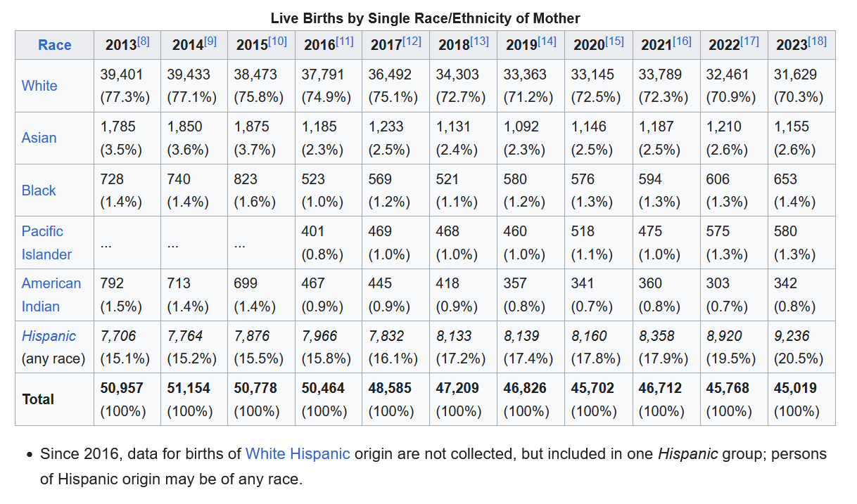
Task: Select the 2023 Total cell 45,019
Action: pyautogui.click(x=801, y=399)
